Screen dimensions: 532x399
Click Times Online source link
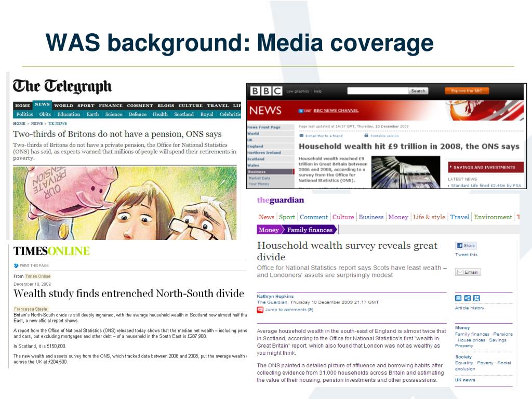[x=37, y=276]
